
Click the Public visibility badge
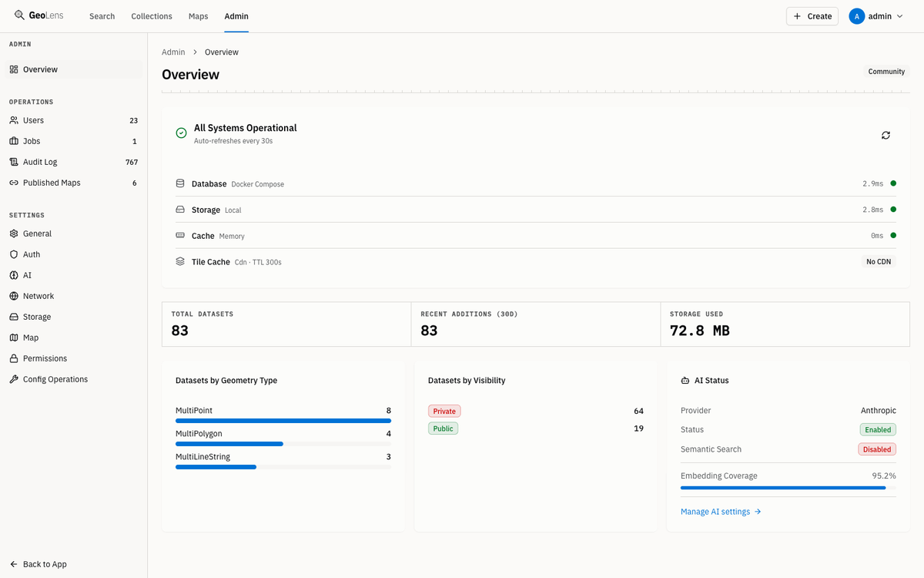coord(443,428)
